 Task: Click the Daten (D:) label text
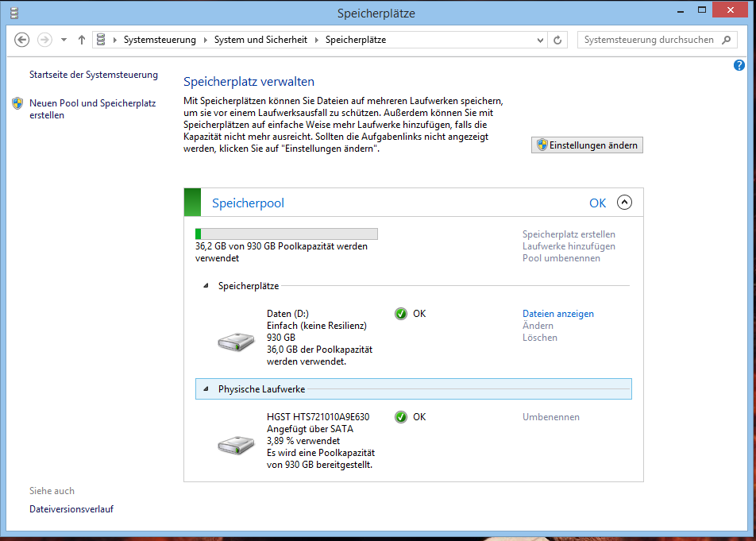point(287,314)
